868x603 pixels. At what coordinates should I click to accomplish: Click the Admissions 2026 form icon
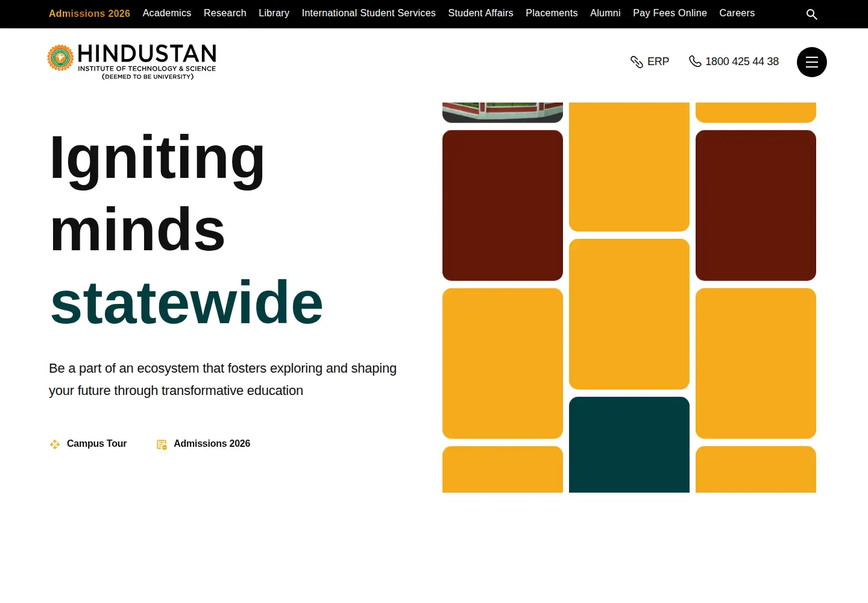click(x=162, y=444)
